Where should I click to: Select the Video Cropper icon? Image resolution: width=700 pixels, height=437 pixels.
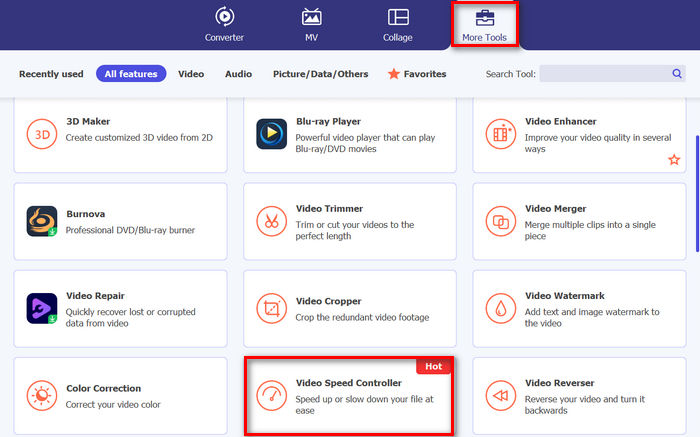(271, 308)
